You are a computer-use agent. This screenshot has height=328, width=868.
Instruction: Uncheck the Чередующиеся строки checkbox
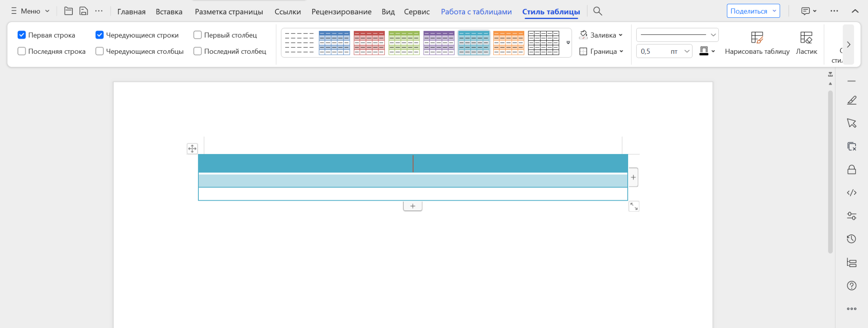pos(100,35)
